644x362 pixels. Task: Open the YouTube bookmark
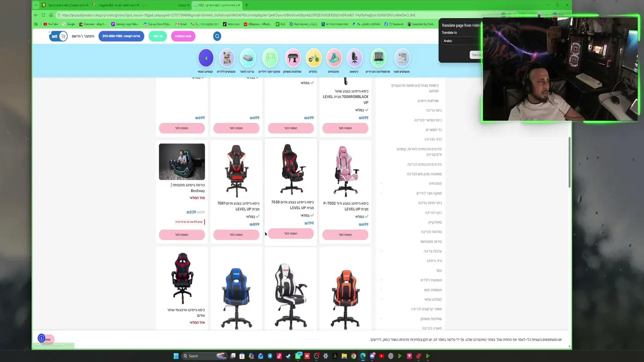[x=51, y=24]
